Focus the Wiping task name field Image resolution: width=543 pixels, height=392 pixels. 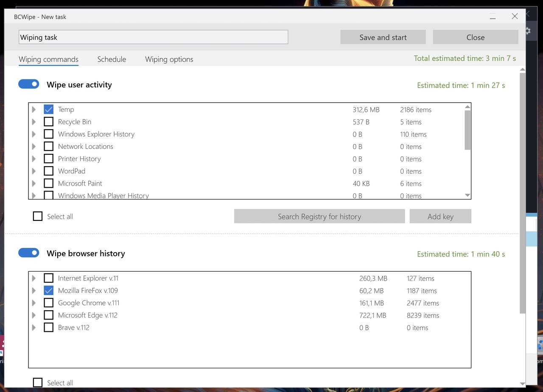pos(154,37)
